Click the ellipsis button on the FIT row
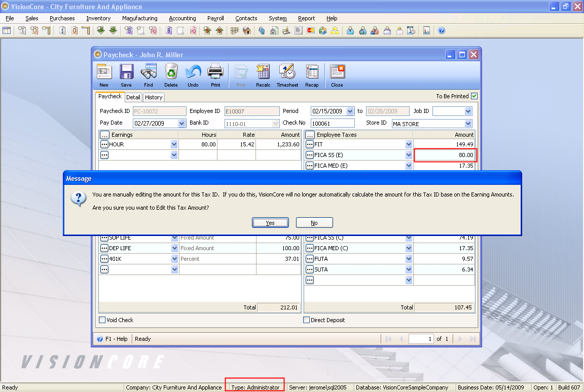 click(x=310, y=144)
